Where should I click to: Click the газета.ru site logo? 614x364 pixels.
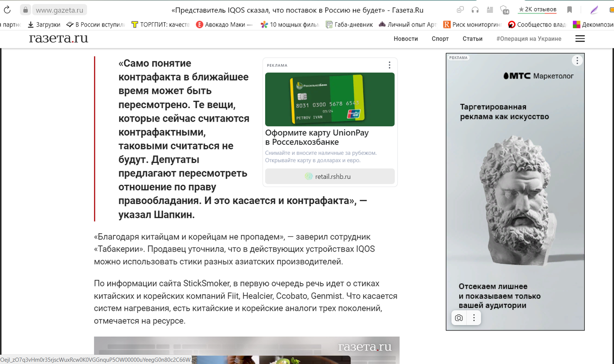click(58, 38)
